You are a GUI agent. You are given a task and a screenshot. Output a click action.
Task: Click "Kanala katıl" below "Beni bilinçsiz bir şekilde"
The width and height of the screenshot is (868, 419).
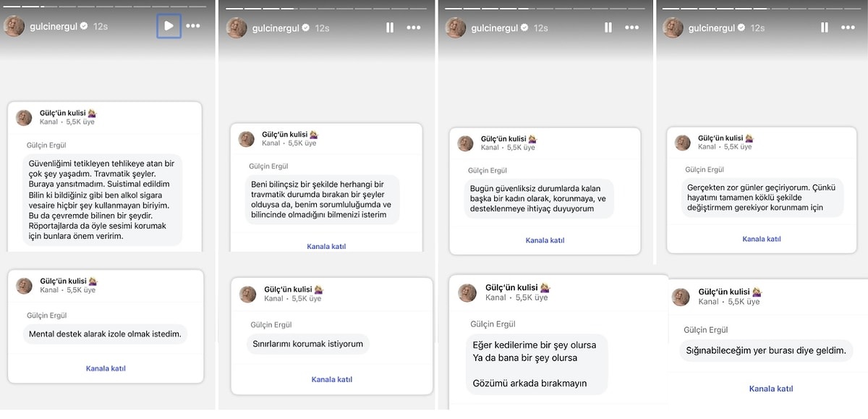point(326,246)
